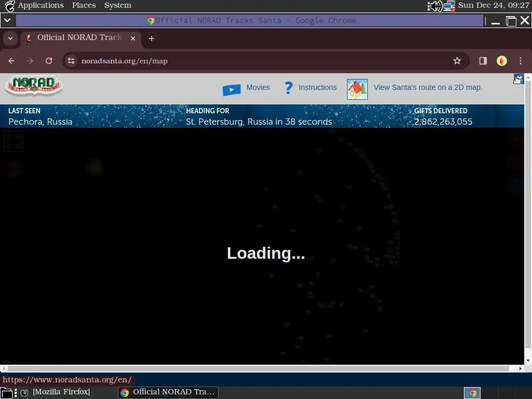The height and width of the screenshot is (399, 532).
Task: Open the Chrome profile avatar
Action: pyautogui.click(x=502, y=61)
